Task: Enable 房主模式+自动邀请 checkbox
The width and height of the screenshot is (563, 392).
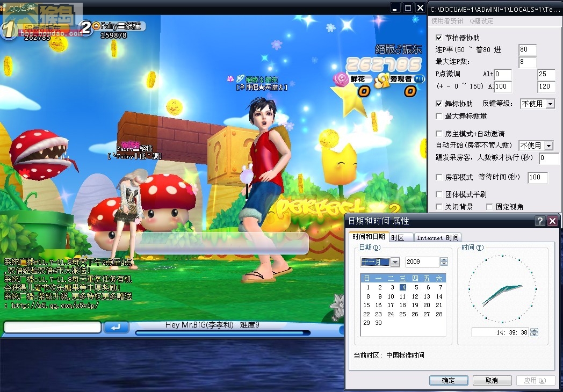Action: [439, 134]
